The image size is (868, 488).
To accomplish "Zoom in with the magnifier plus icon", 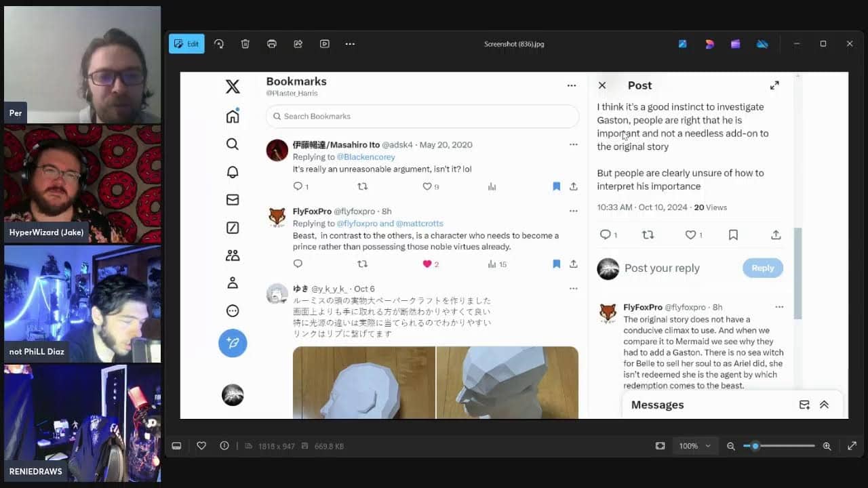I will (x=827, y=446).
